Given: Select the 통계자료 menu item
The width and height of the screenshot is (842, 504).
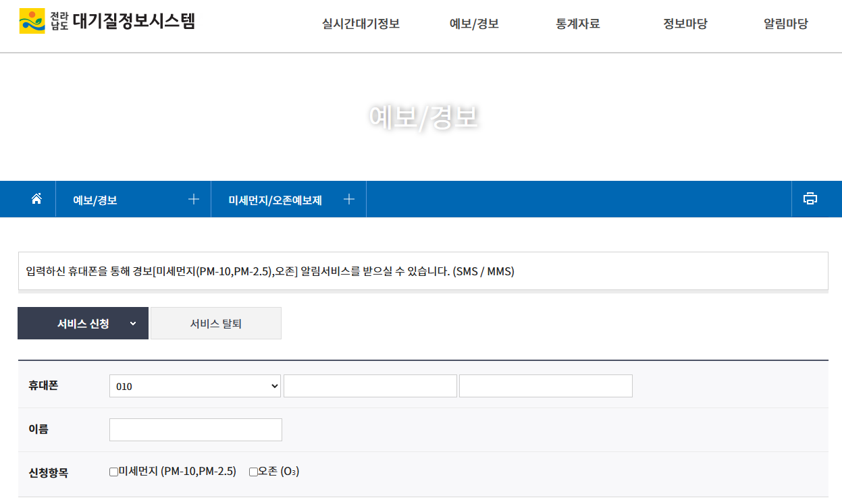Looking at the screenshot, I should tap(577, 23).
